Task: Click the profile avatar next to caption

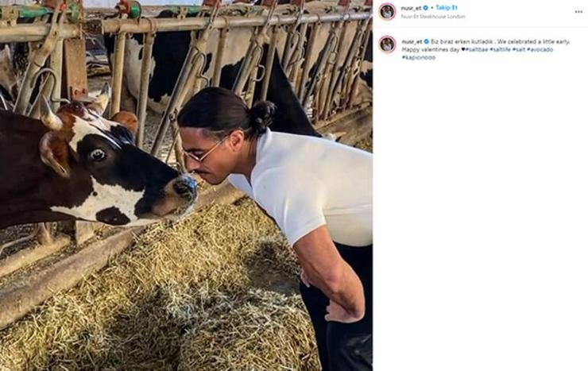Action: click(388, 44)
